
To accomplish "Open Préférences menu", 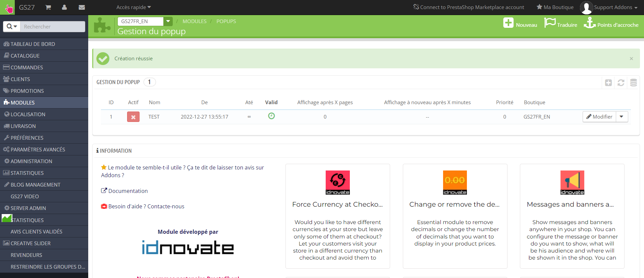I will coord(44,138).
